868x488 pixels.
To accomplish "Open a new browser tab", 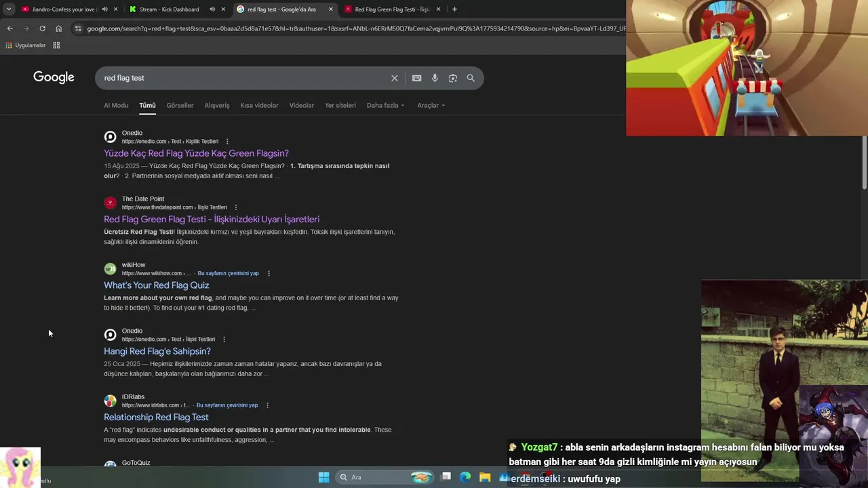I will click(x=454, y=9).
